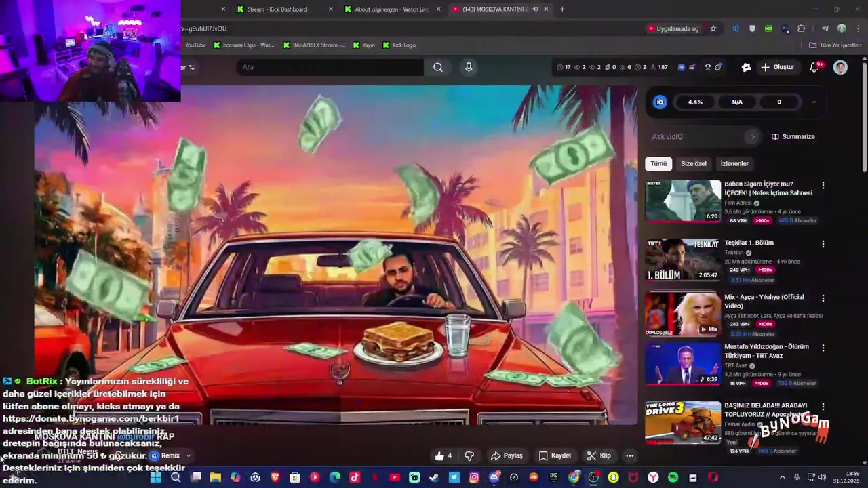The image size is (868, 488).
Task: Click in the YouTube Ara search field
Action: click(x=330, y=67)
